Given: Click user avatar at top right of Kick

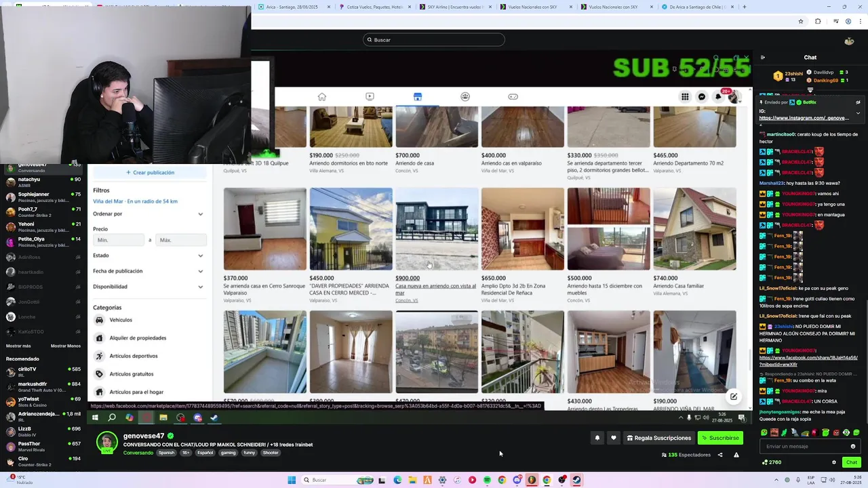Looking at the screenshot, I should [849, 41].
